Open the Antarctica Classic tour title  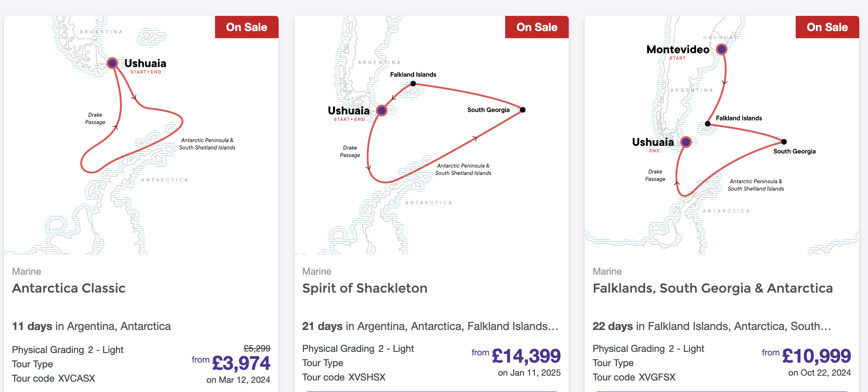69,288
